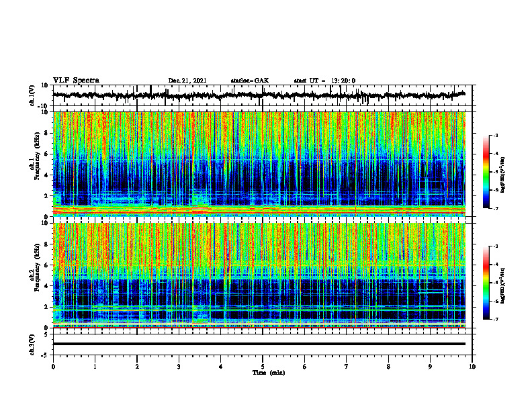Click the time axis tick label "0"

(53, 367)
